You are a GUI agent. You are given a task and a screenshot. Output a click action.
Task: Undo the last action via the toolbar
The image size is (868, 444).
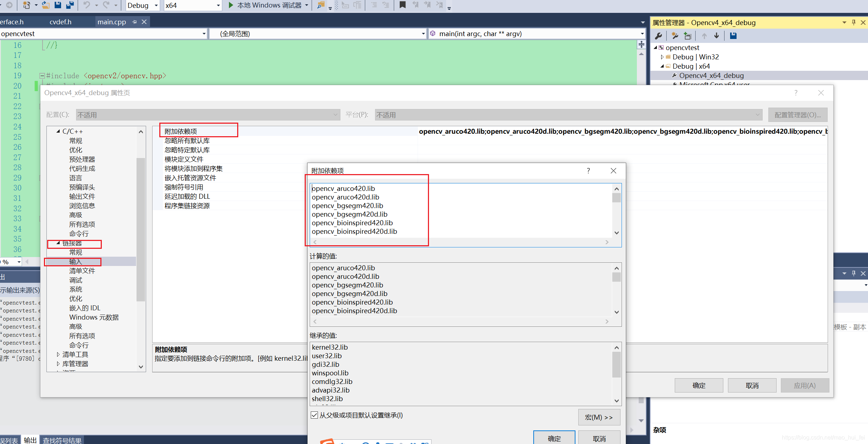click(x=87, y=5)
